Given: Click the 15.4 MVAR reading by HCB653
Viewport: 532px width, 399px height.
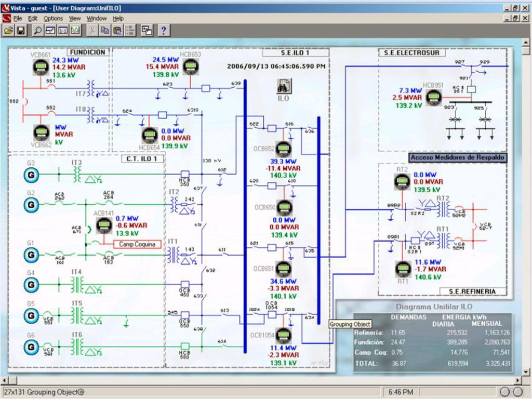Looking at the screenshot, I should coord(162,67).
